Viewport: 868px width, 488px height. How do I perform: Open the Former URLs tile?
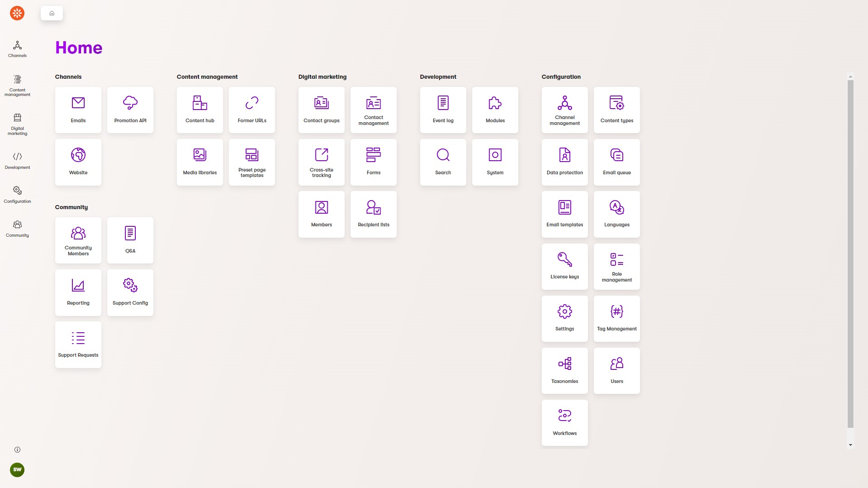252,110
